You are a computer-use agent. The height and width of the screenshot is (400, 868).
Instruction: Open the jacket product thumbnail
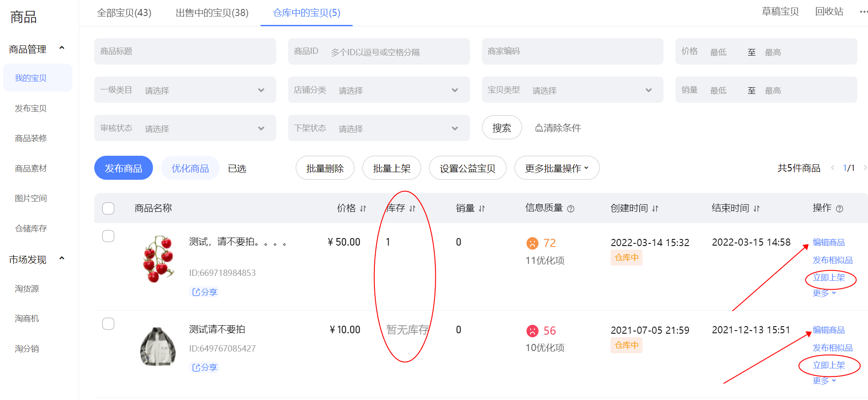[158, 346]
